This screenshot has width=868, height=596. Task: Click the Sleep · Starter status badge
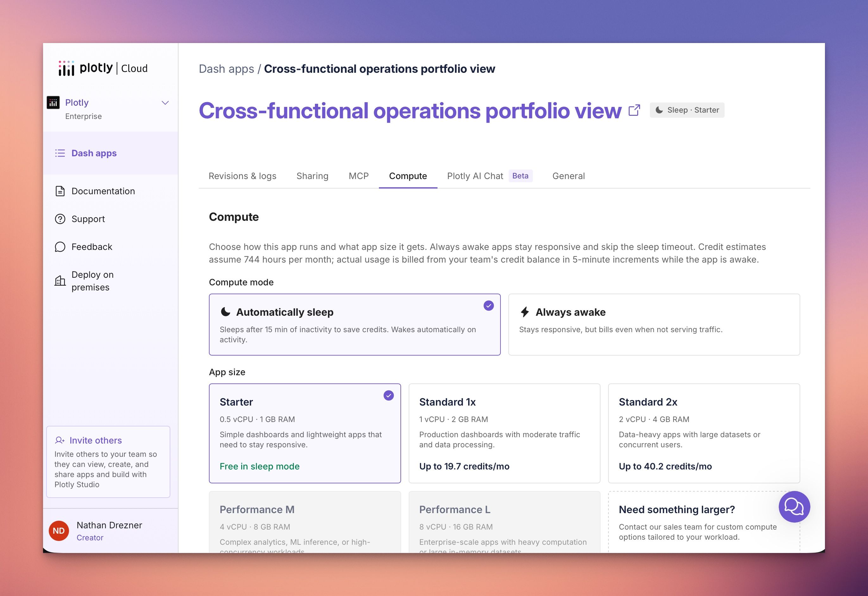click(687, 110)
